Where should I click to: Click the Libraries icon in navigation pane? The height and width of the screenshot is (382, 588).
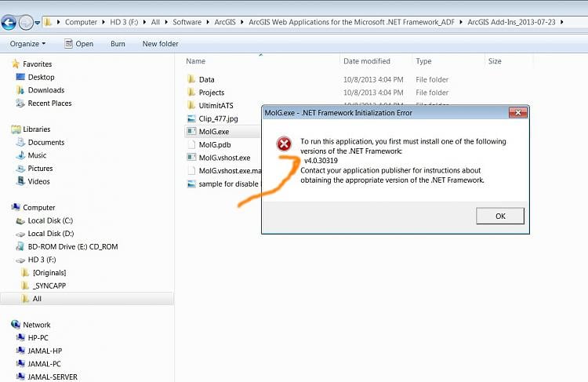(16, 129)
